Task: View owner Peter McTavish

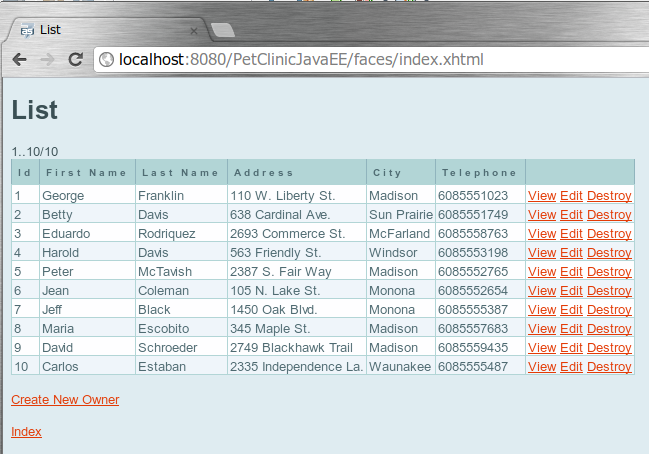Action: pyautogui.click(x=542, y=272)
